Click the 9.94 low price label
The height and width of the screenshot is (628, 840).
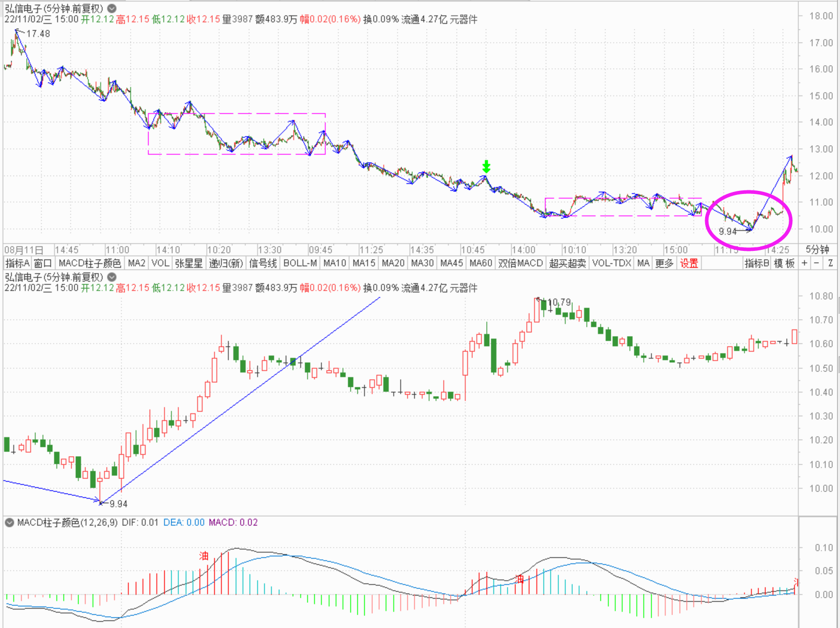tap(728, 231)
